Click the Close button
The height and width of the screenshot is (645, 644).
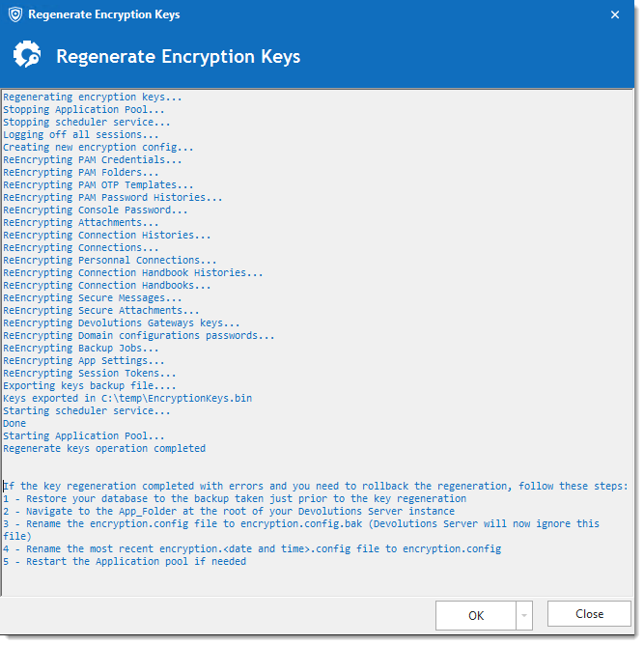point(589,614)
